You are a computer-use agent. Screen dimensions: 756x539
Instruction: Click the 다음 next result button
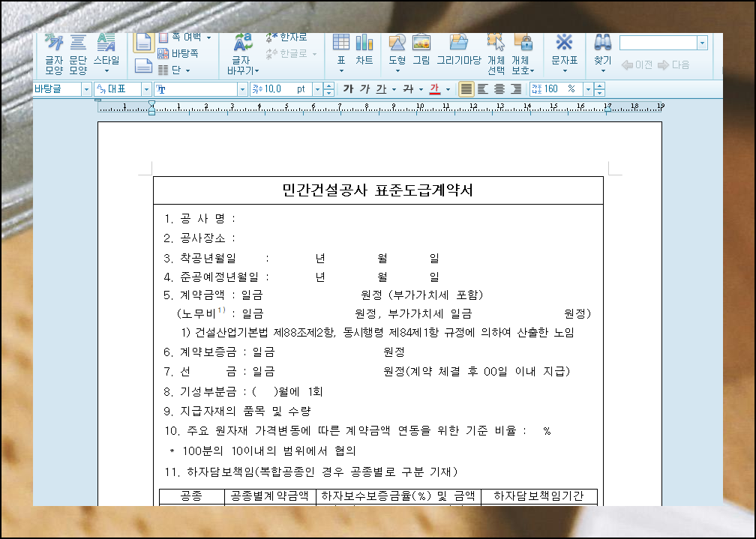click(673, 64)
